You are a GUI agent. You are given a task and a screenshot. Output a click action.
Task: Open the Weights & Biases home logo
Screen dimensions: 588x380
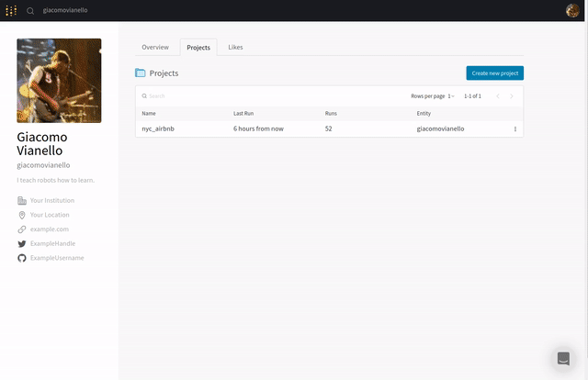tap(11, 10)
